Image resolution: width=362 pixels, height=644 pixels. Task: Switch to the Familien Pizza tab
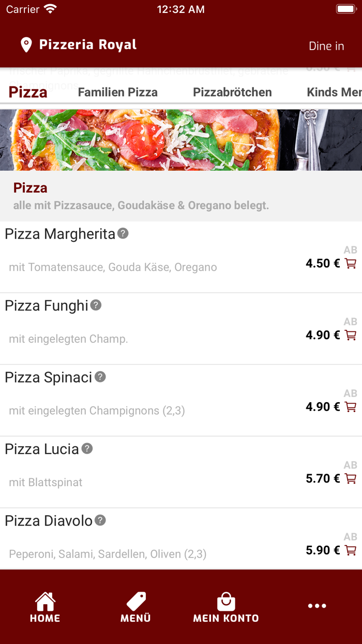point(117,92)
